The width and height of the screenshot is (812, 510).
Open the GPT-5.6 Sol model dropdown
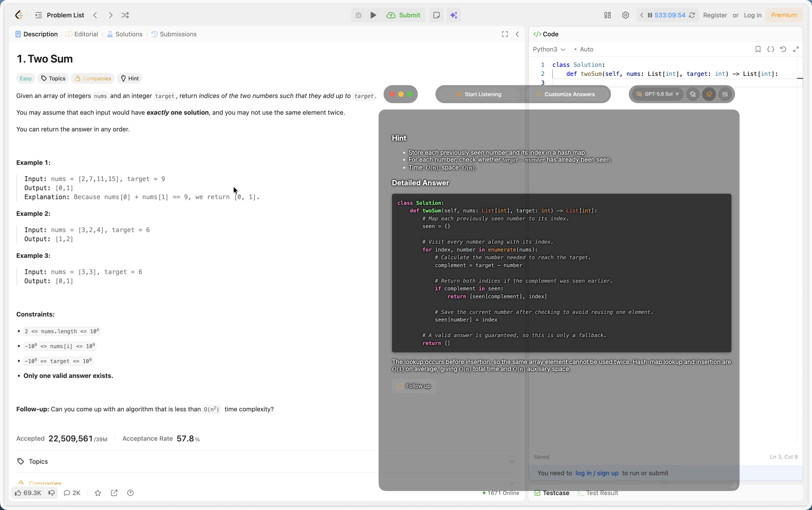[x=657, y=94]
